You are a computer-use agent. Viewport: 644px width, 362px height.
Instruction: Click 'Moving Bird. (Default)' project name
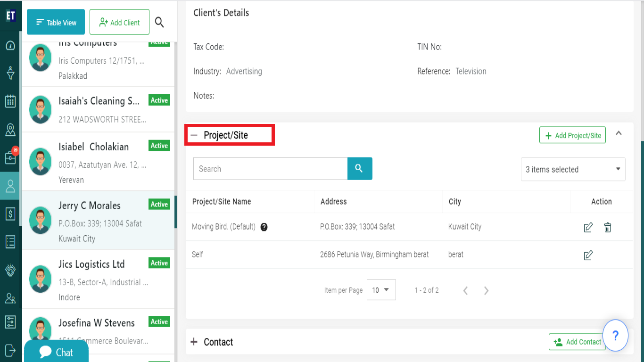223,227
